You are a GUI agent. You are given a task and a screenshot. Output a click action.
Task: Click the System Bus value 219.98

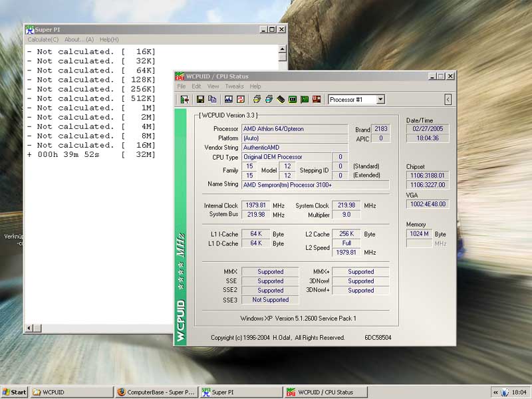[255, 214]
